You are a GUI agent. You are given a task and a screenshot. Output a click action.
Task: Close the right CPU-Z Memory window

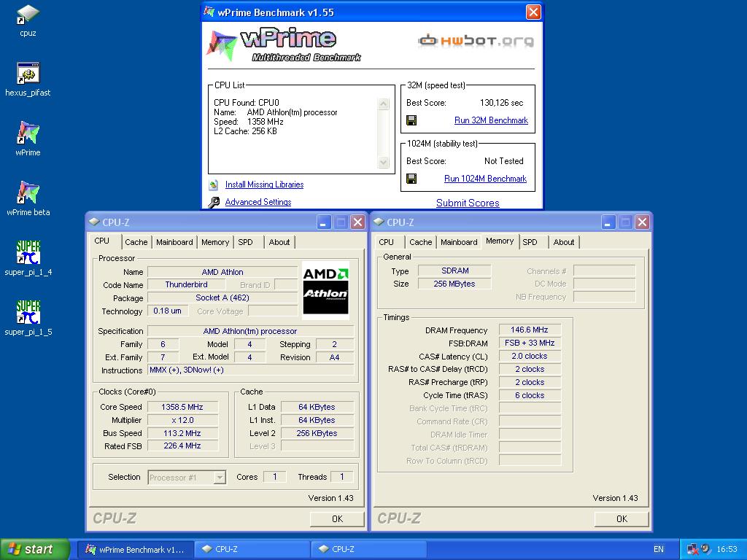[642, 222]
